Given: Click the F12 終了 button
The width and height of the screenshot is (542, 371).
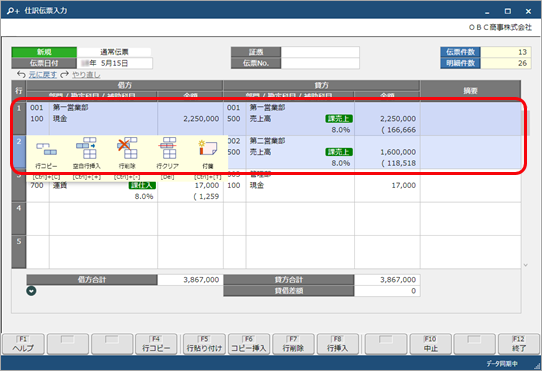Looking at the screenshot, I should 519,344.
